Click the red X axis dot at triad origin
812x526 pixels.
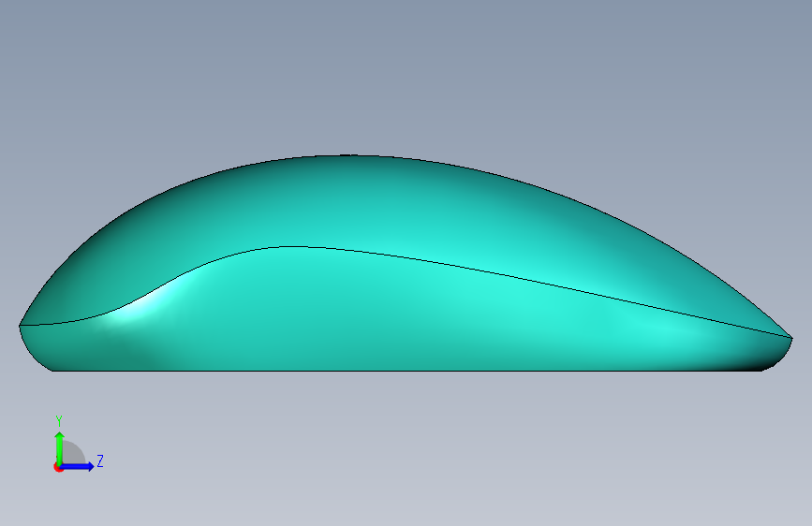point(57,468)
